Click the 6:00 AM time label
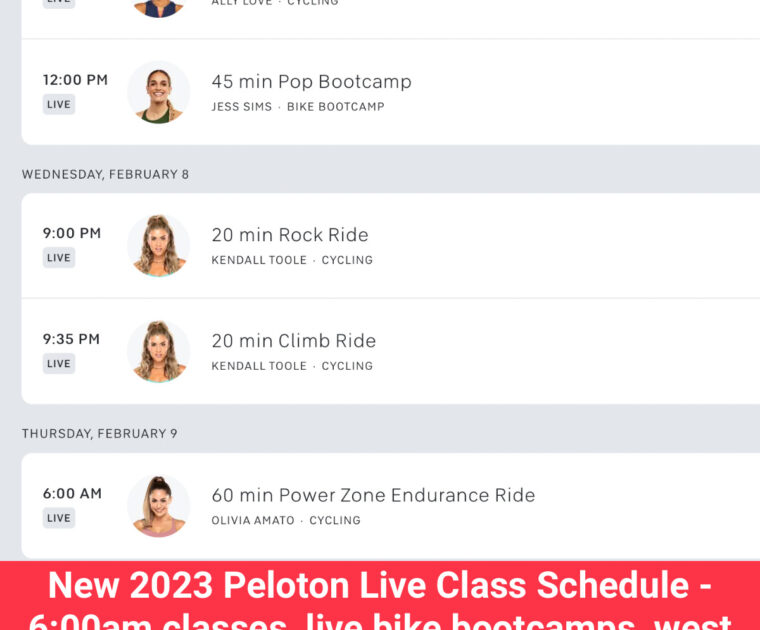This screenshot has width=760, height=630. pos(72,494)
